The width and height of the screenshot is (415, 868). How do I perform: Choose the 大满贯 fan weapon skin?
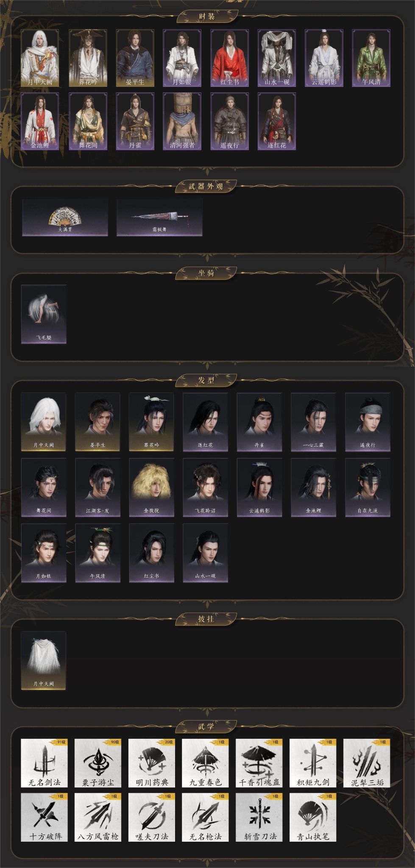point(65,217)
